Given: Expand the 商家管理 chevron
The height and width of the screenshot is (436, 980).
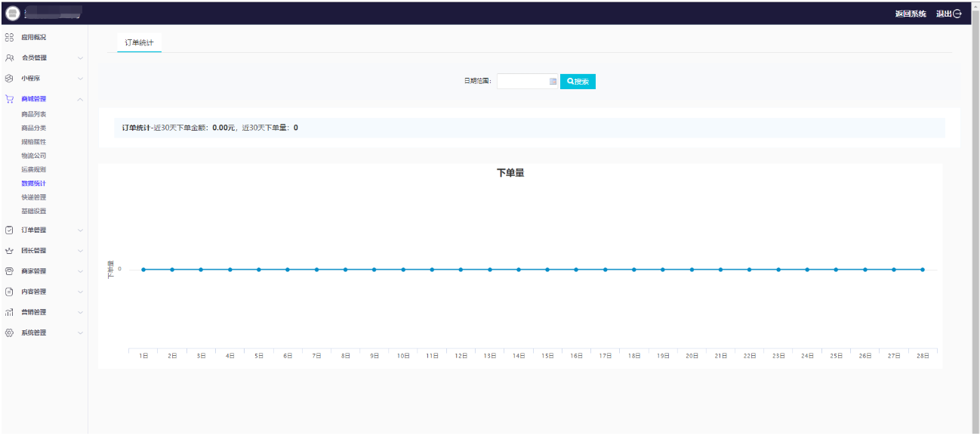Looking at the screenshot, I should pos(80,271).
